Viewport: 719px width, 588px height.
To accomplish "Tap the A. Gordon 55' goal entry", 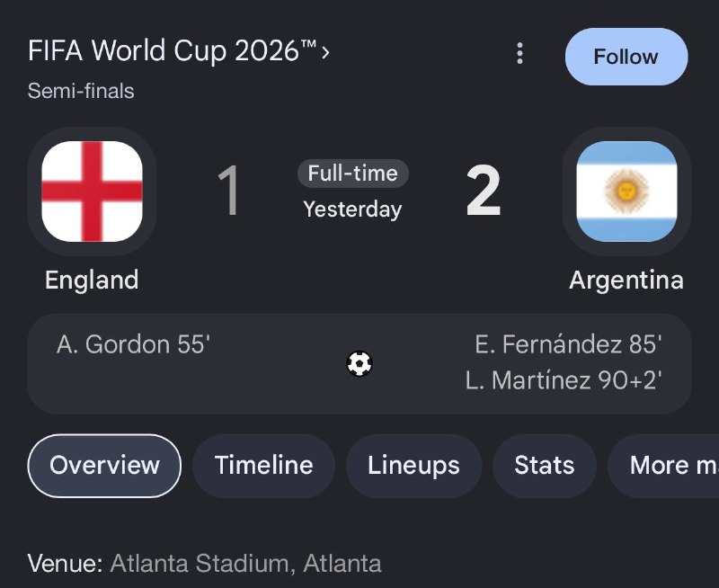I will click(133, 344).
